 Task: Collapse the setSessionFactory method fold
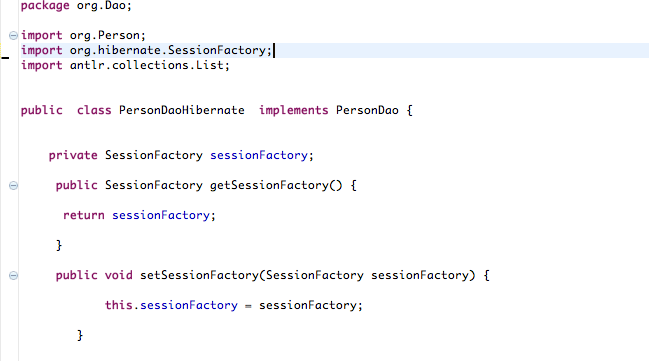13,275
